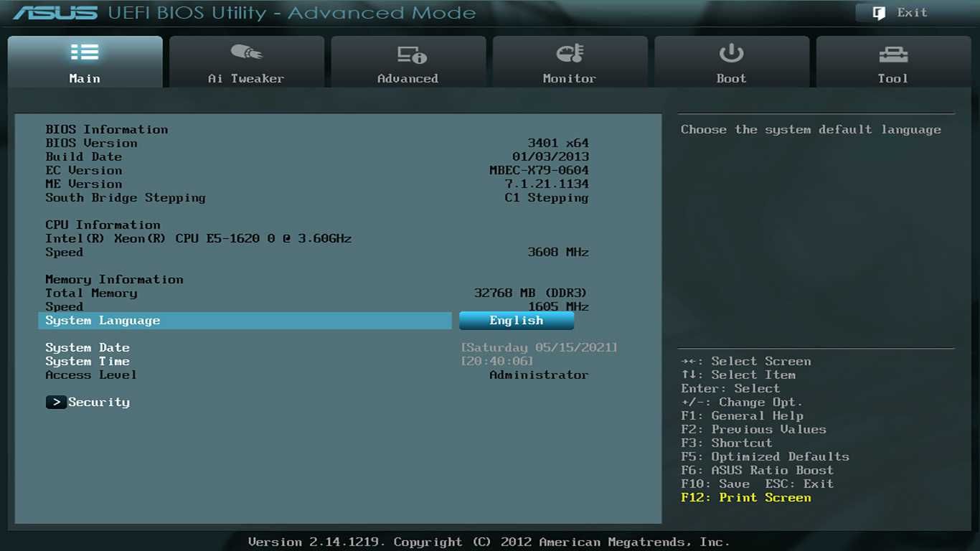This screenshot has width=980, height=551.
Task: Open the Ai Tweaker tab label
Action: [x=246, y=79]
